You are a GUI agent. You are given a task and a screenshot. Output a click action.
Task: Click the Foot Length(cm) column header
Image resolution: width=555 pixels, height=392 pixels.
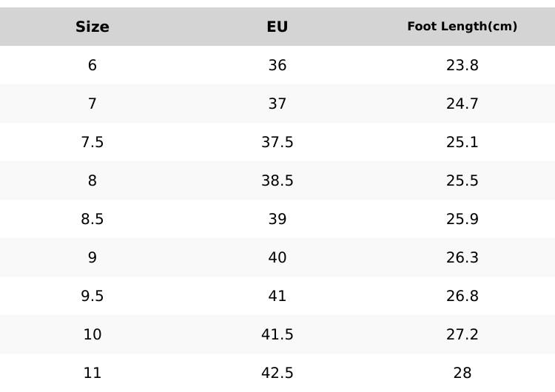tap(462, 27)
